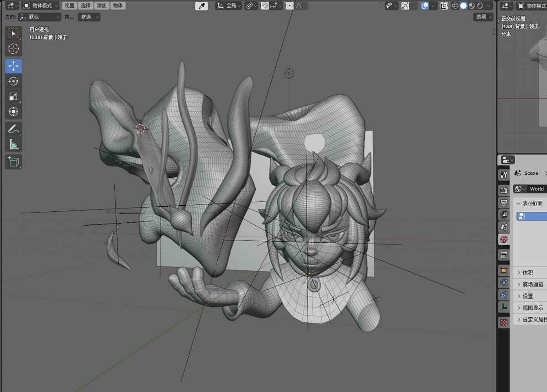Image resolution: width=547 pixels, height=392 pixels.
Task: Open the 物体 menu
Action: (x=118, y=6)
